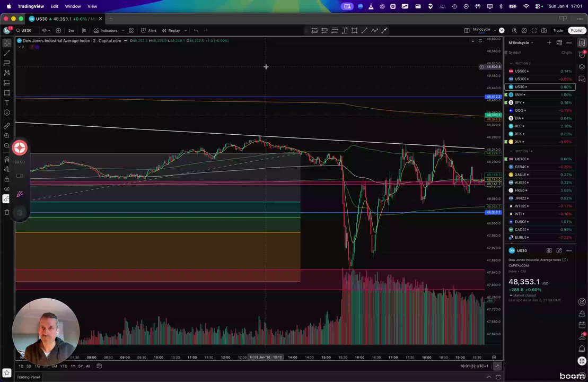Select the ruler measure tool
The width and height of the screenshot is (588, 382).
coord(7,126)
